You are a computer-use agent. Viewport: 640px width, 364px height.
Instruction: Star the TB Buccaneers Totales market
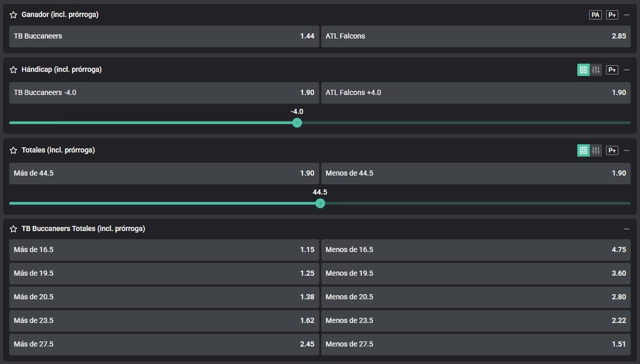pyautogui.click(x=13, y=229)
